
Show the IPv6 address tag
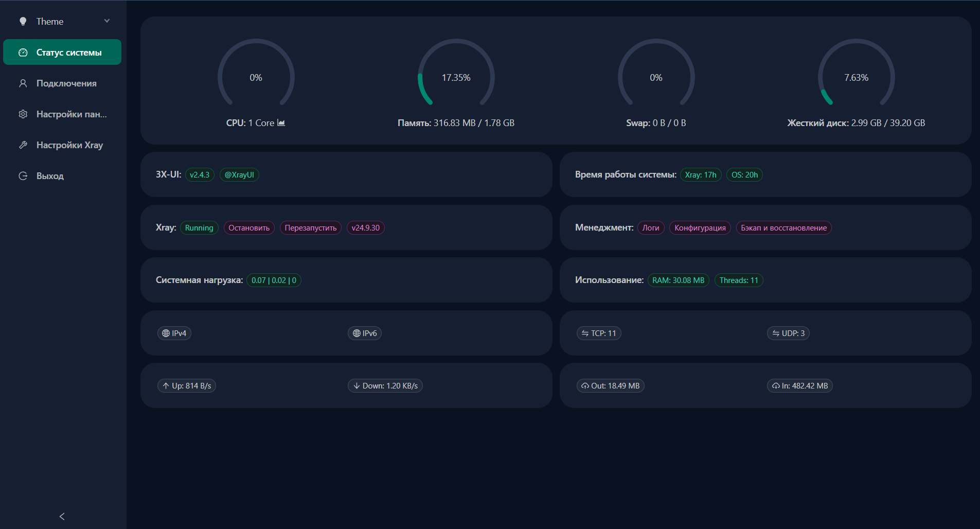tap(365, 333)
